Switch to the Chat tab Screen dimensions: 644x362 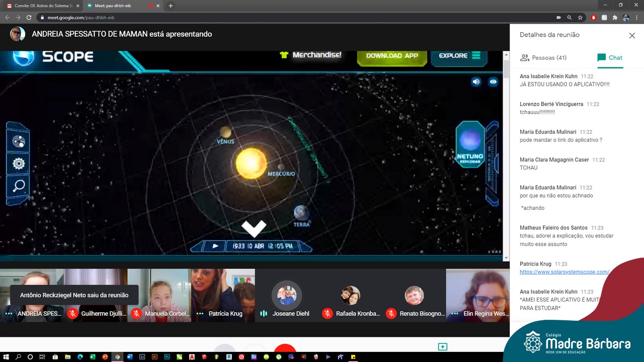(610, 58)
